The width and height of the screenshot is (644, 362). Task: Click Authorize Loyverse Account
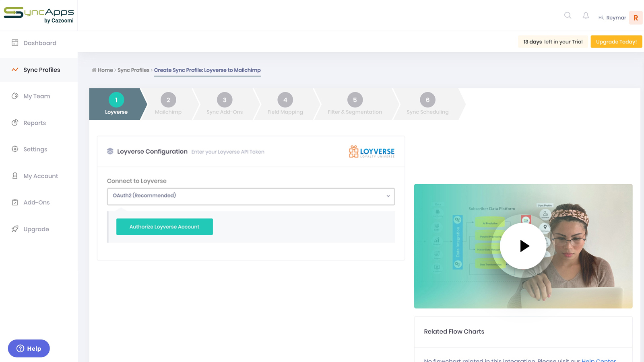coord(164,226)
